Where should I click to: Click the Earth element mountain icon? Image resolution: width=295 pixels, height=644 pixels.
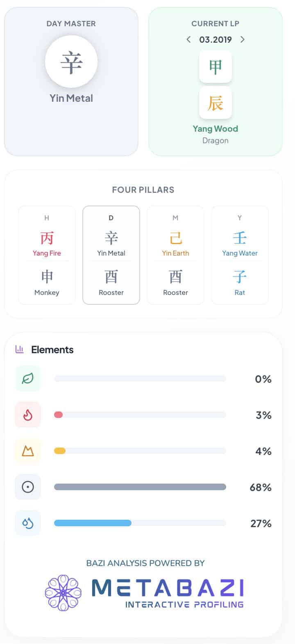point(28,451)
